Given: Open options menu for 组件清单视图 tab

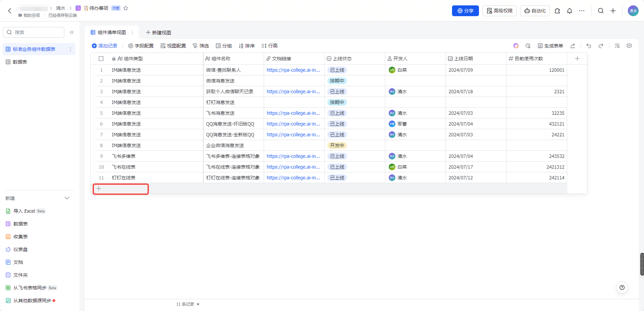Looking at the screenshot, I should pos(132,32).
